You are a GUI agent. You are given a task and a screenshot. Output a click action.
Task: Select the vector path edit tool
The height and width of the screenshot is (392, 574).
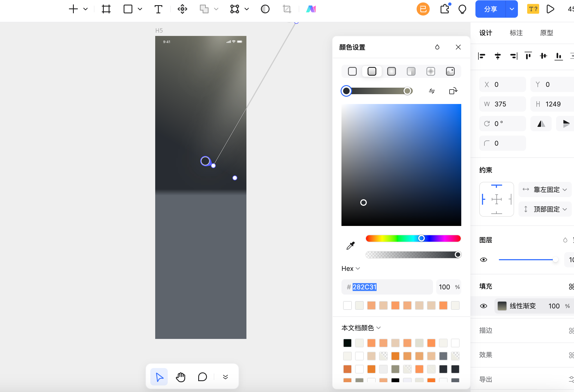click(234, 9)
